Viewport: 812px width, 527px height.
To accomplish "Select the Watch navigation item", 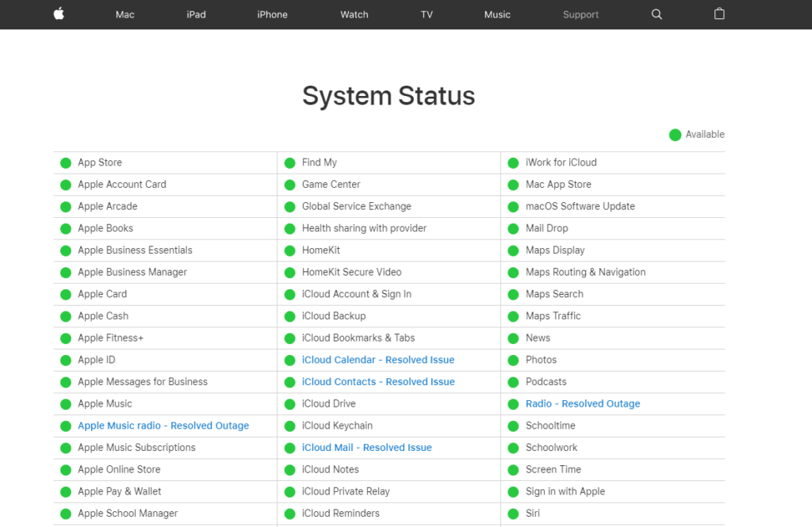I will coord(354,14).
